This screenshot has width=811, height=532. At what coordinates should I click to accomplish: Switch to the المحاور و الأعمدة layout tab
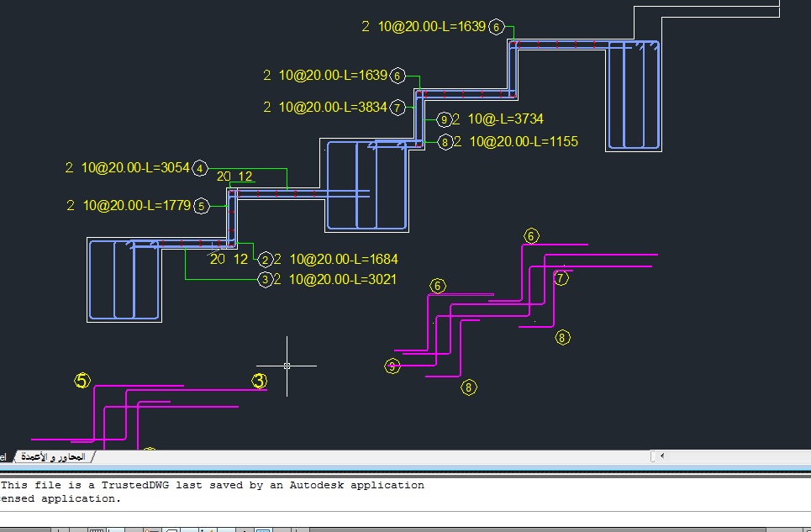pos(53,457)
